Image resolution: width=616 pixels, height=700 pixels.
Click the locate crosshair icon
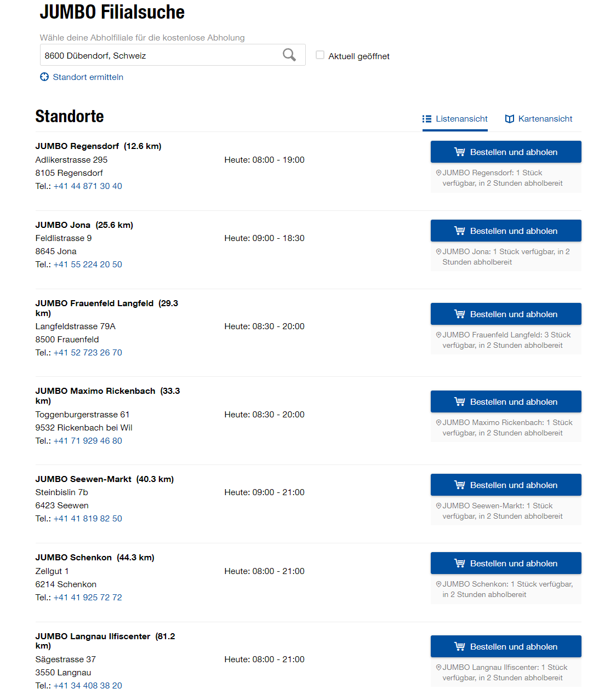coord(44,77)
